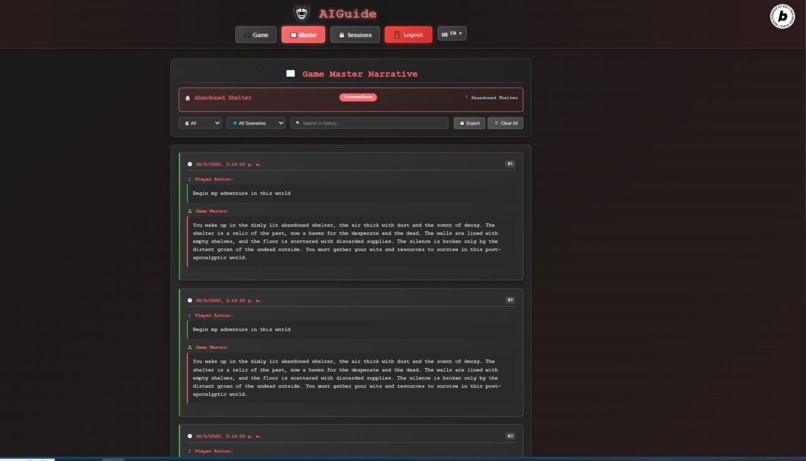Click the red Abandoned Shelter scenario title
The width and height of the screenshot is (806, 461).
coord(223,98)
